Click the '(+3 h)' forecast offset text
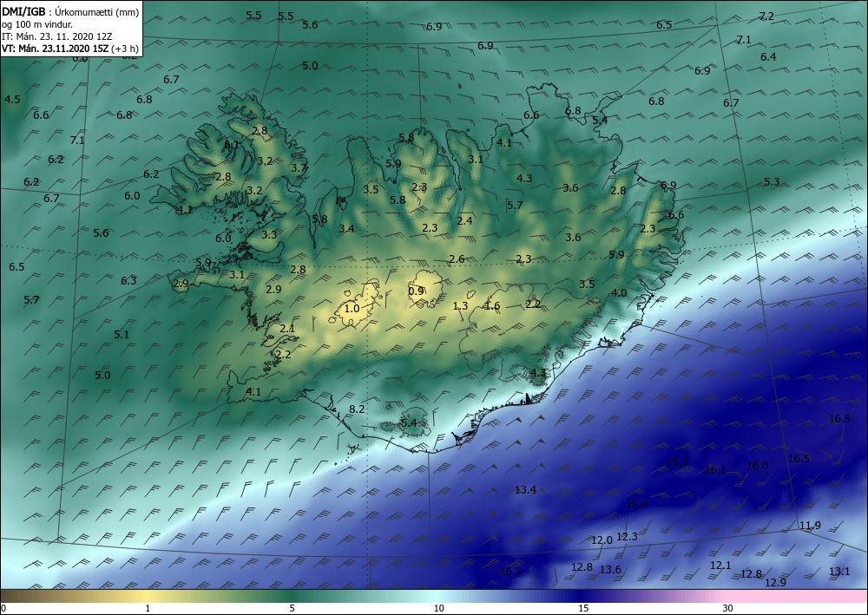The height and width of the screenshot is (615, 868). coord(125,49)
